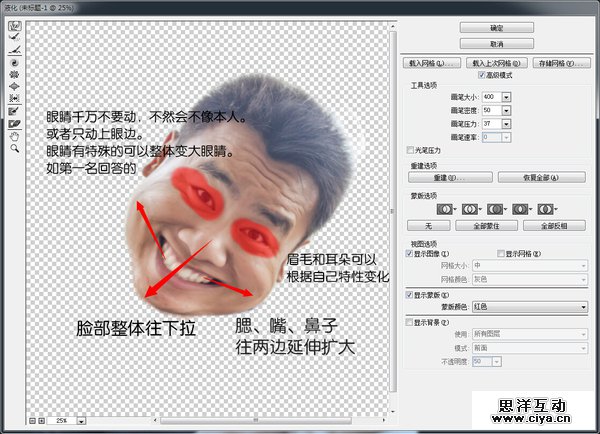
Task: Click the 画笔密度 (Brush Density) value field
Action: tap(490, 110)
